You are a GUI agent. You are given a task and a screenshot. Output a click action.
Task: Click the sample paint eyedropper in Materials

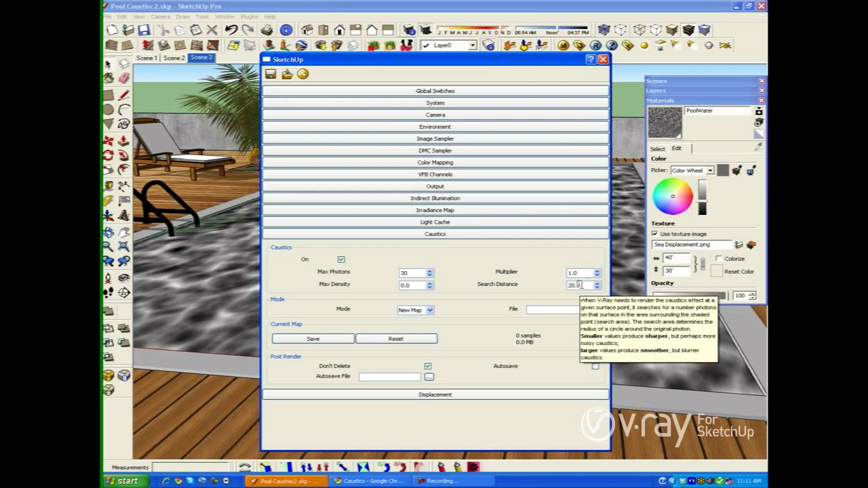click(759, 146)
